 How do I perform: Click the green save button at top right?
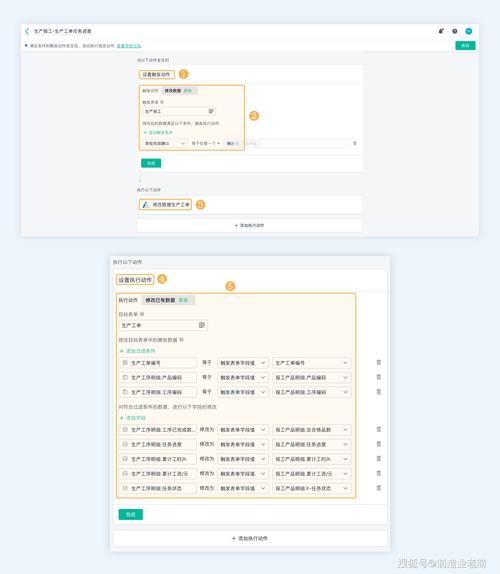[465, 45]
